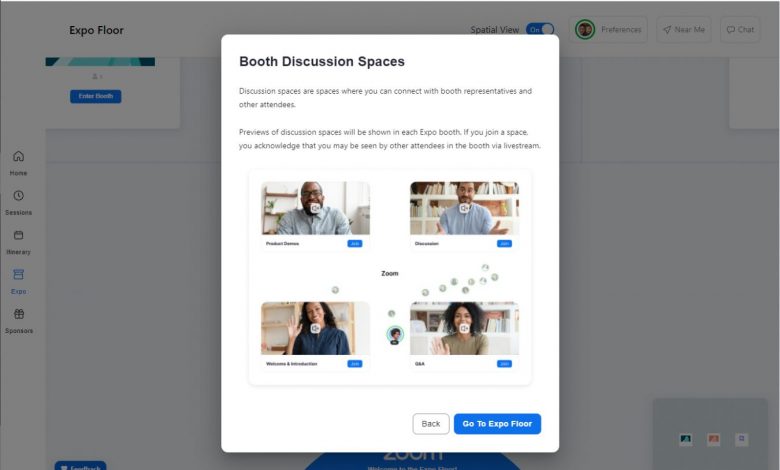Click the Zoom label in the preview
The height and width of the screenshot is (470, 780).
click(390, 274)
